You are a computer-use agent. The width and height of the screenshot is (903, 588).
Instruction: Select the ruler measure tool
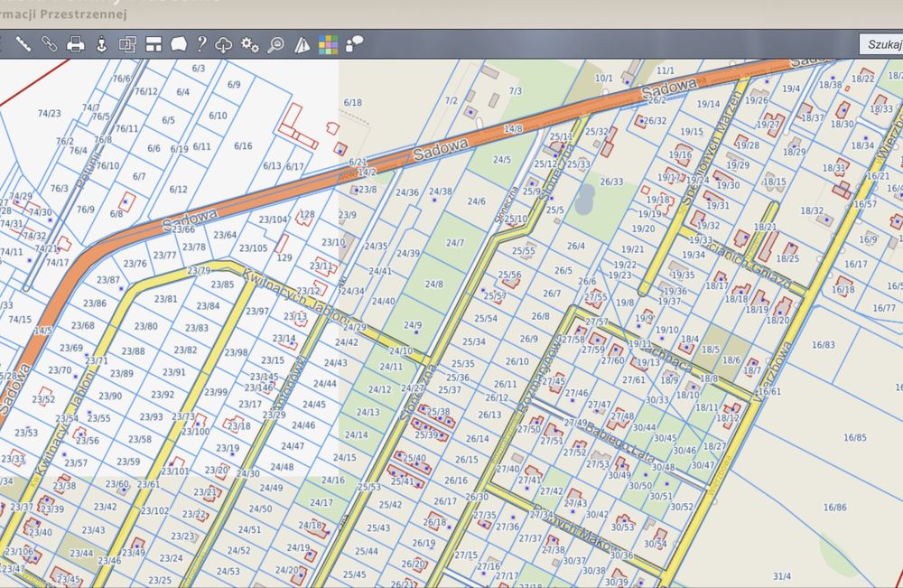pos(23,43)
